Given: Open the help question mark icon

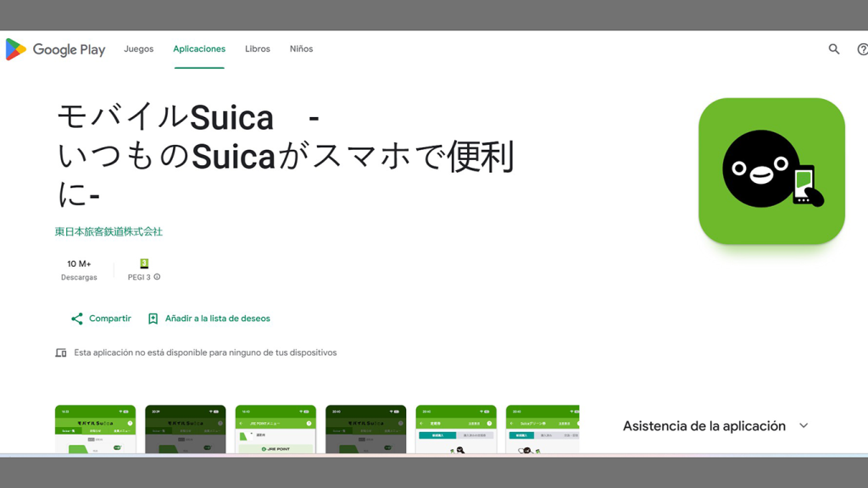Looking at the screenshot, I should pos(862,49).
